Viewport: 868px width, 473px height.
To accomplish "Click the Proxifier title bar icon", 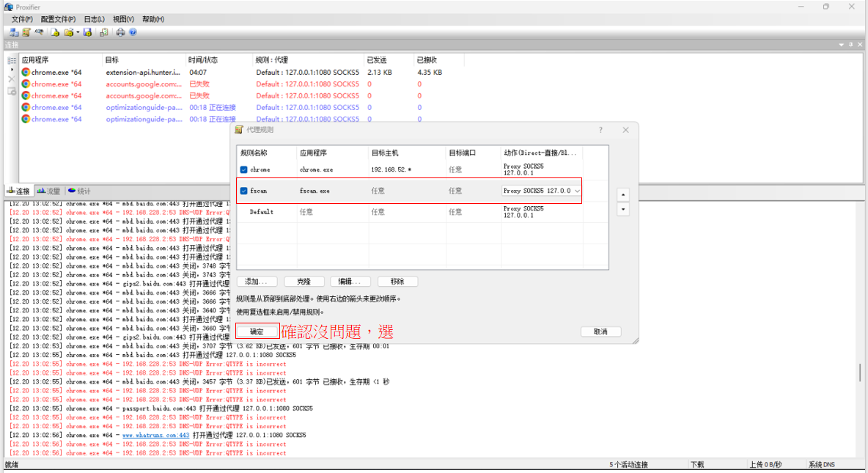I will [x=8, y=7].
